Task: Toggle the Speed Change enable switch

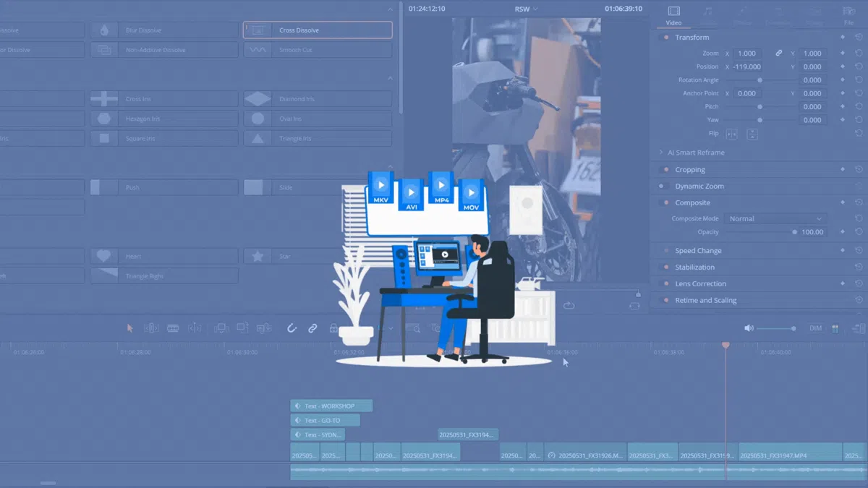Action: pyautogui.click(x=665, y=251)
